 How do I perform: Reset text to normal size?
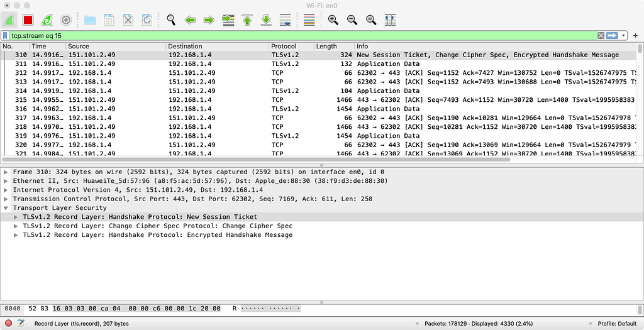point(371,19)
